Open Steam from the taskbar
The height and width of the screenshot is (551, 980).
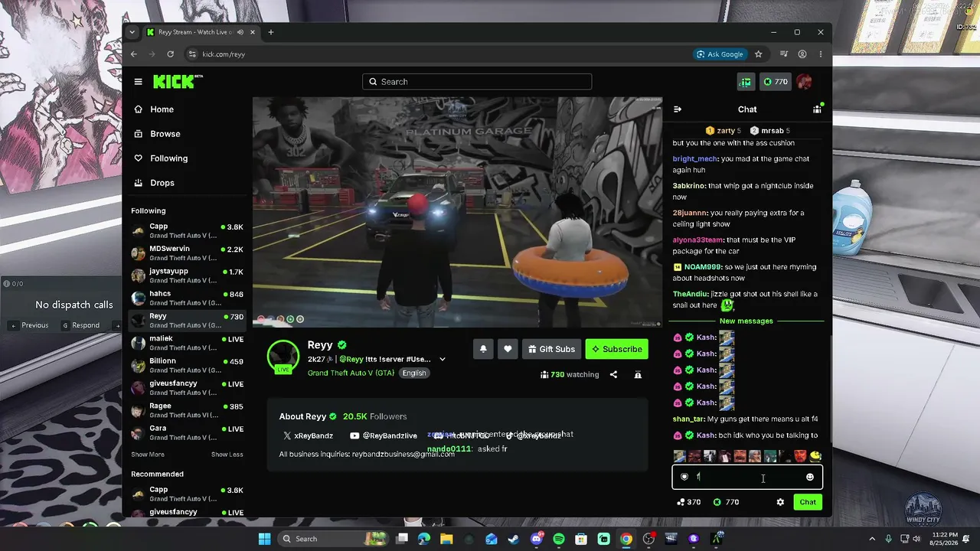514,539
